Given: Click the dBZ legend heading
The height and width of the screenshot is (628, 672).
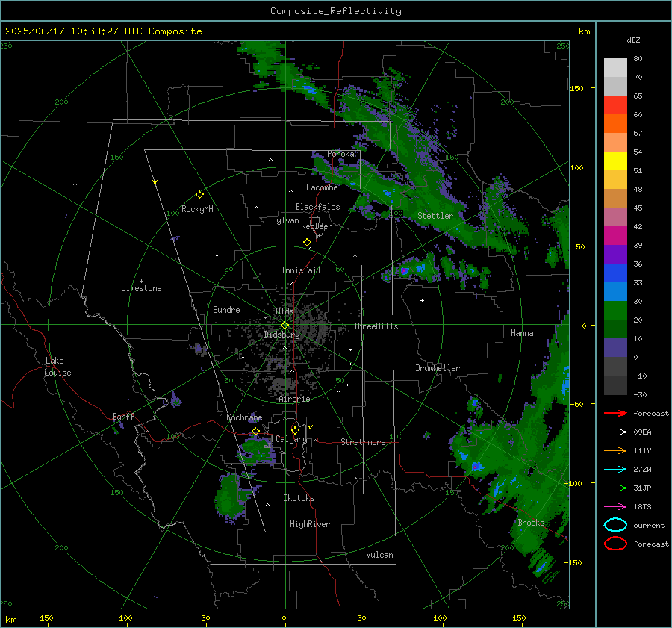Looking at the screenshot, I should click(x=633, y=40).
